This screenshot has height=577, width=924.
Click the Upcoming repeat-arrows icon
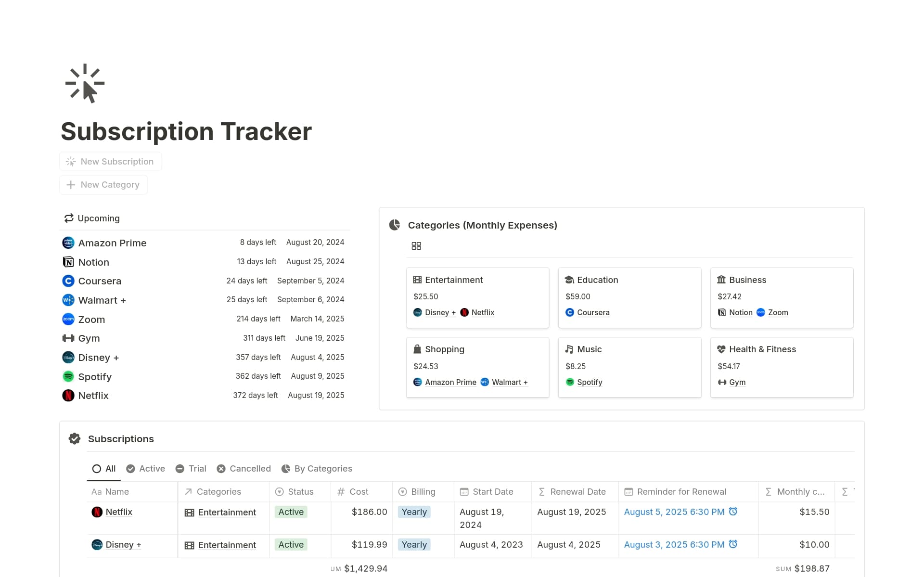[x=69, y=218]
